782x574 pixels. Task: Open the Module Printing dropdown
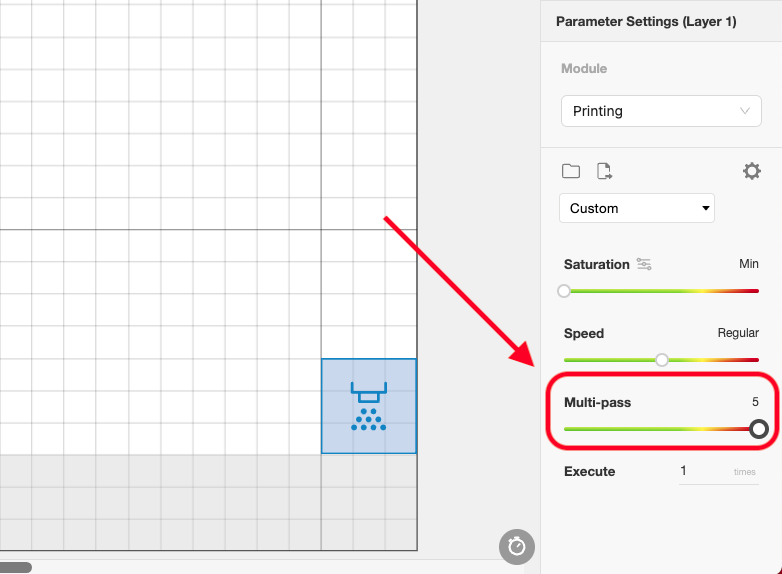(x=661, y=111)
